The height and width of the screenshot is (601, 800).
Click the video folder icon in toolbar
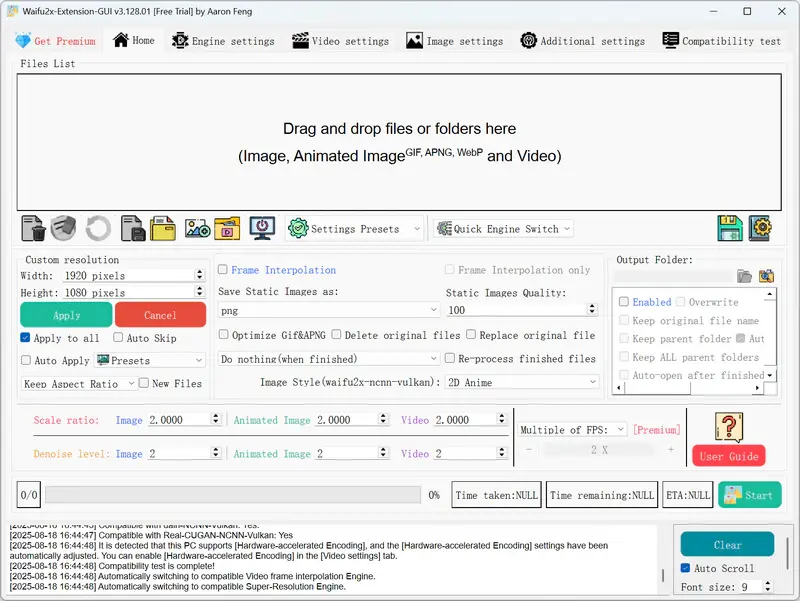[228, 229]
